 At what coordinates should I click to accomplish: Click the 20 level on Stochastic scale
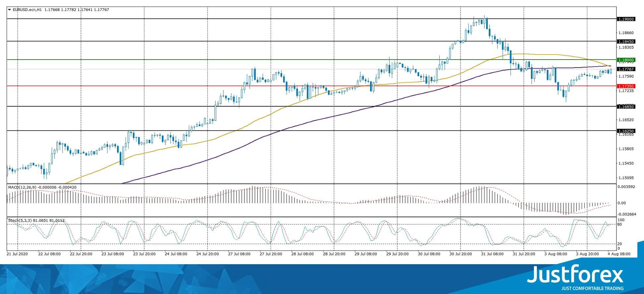point(620,244)
